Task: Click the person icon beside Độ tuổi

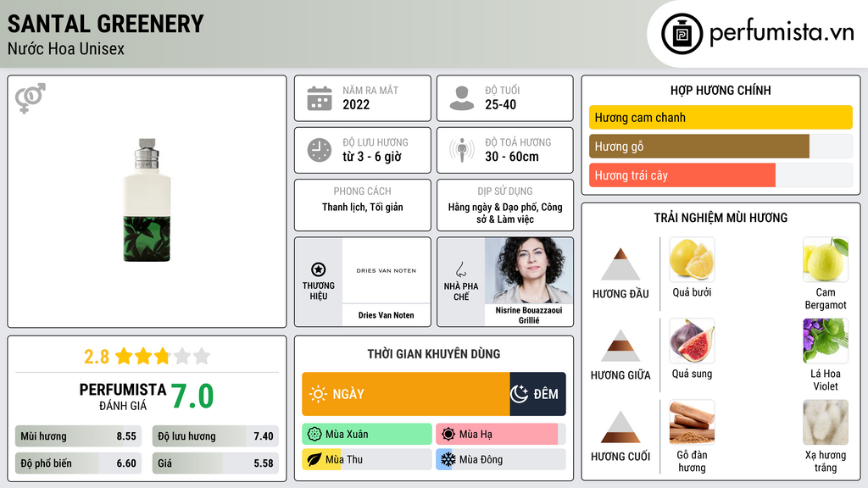Action: click(462, 98)
